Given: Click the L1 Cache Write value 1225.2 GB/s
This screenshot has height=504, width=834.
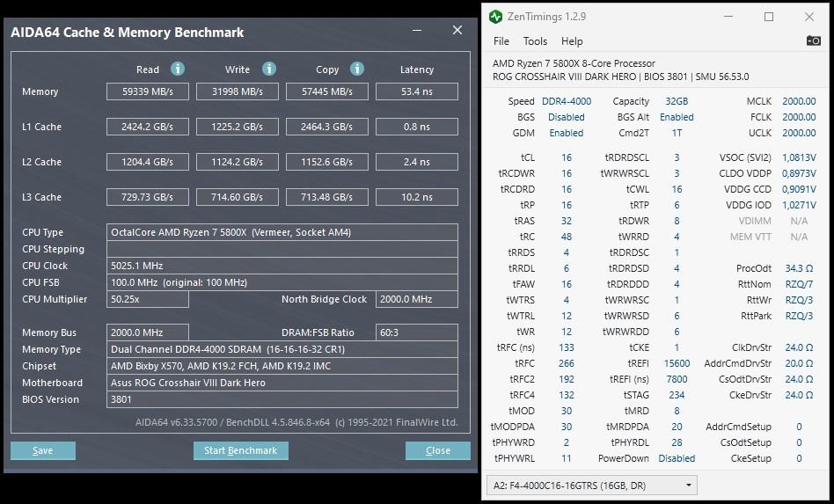Looking at the screenshot, I should pyautogui.click(x=238, y=127).
